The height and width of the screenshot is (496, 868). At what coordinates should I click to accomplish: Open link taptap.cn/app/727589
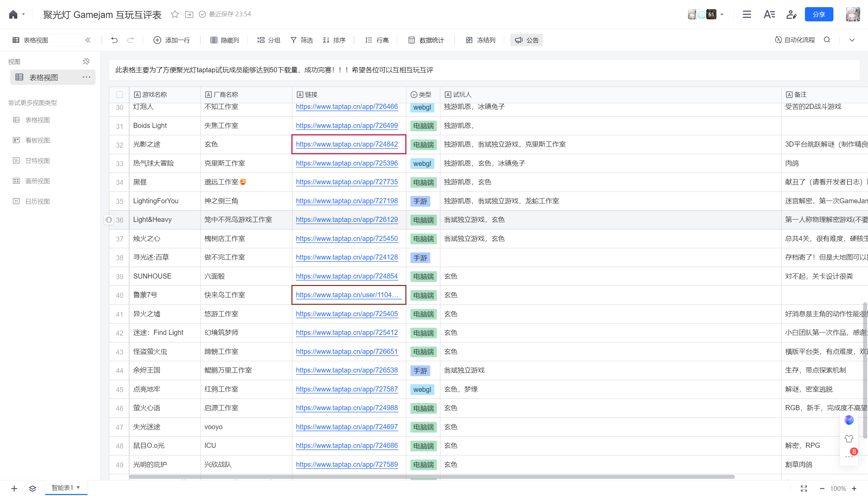[347, 464]
